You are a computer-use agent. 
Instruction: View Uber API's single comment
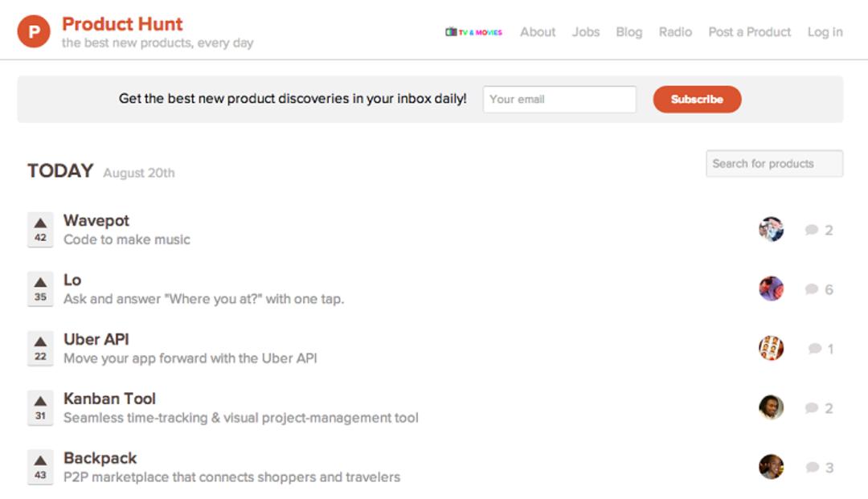(x=821, y=349)
